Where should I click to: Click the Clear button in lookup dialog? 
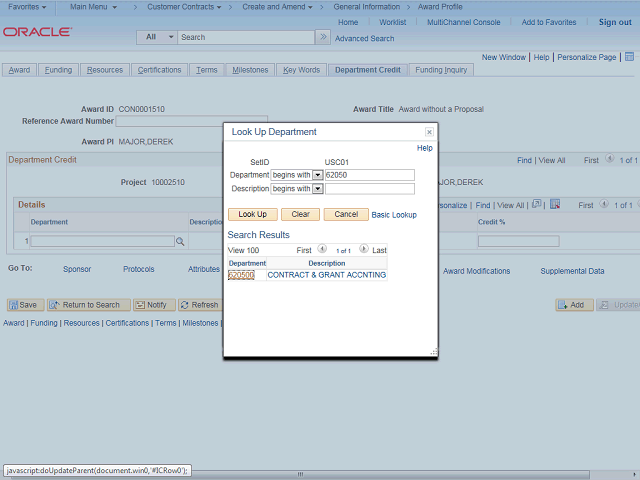pos(300,214)
